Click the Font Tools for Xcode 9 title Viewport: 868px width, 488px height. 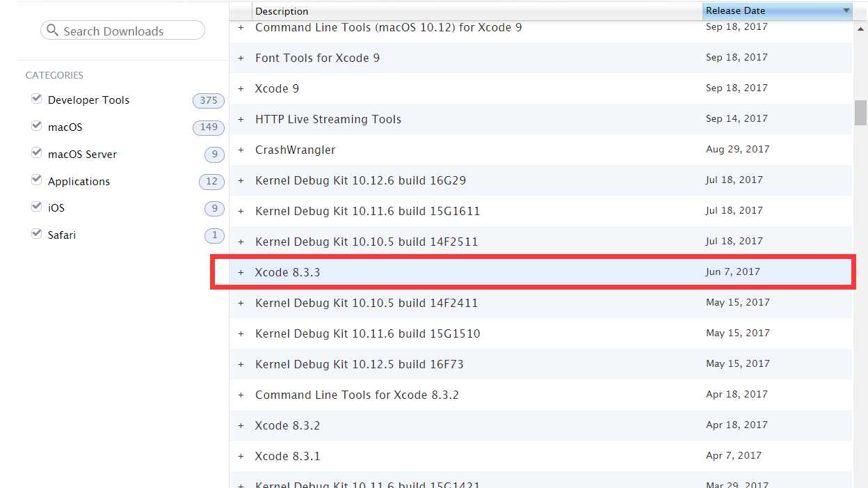[x=317, y=58]
